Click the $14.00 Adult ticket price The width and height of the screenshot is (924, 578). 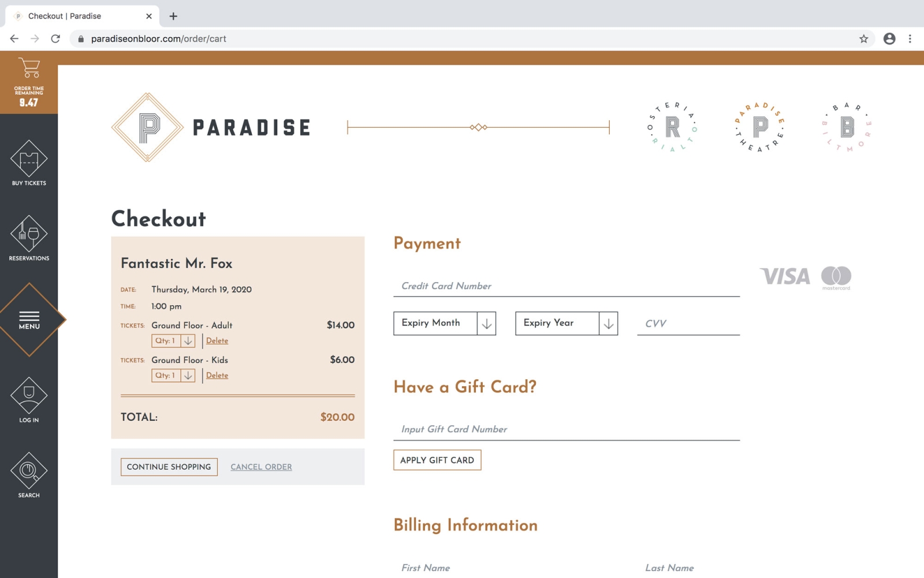point(341,325)
